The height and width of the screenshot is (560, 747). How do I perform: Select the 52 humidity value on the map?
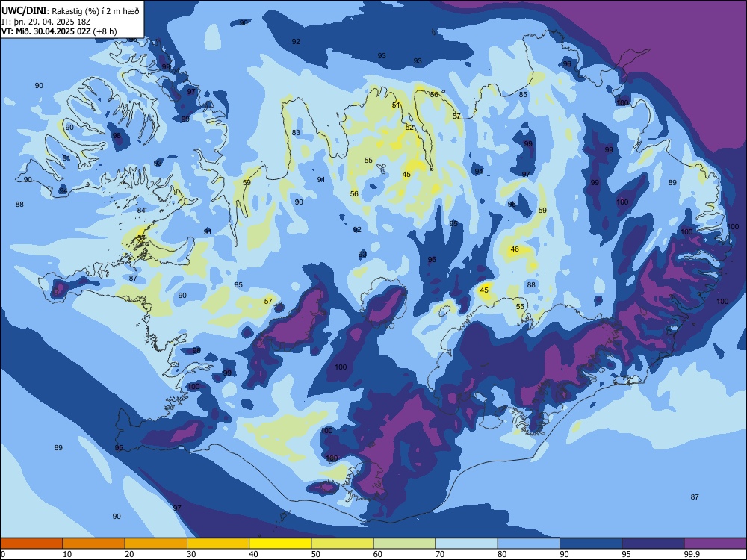409,127
